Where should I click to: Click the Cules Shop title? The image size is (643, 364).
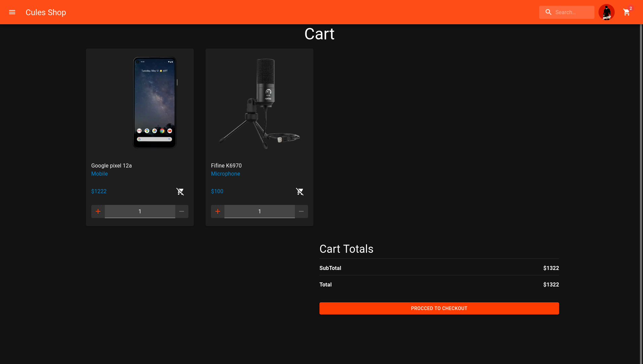point(46,12)
